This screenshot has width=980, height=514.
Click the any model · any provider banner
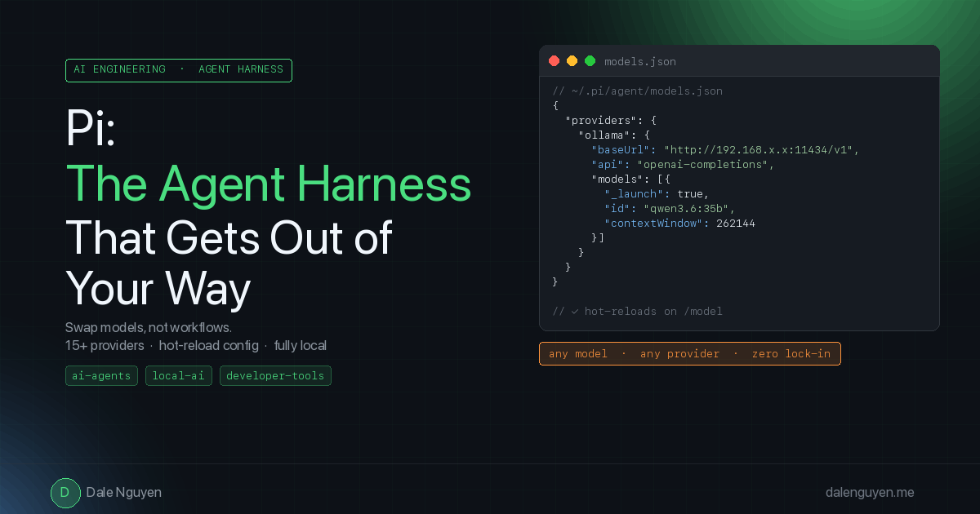690,354
